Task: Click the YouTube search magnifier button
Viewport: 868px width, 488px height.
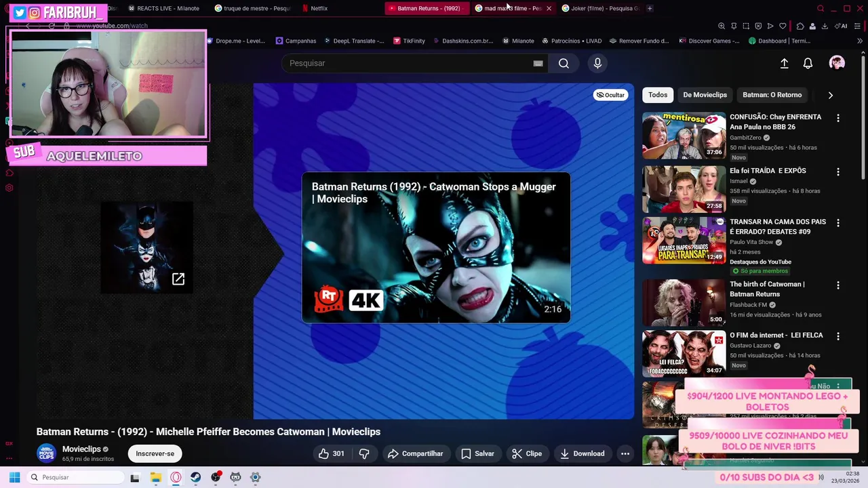Action: 564,63
